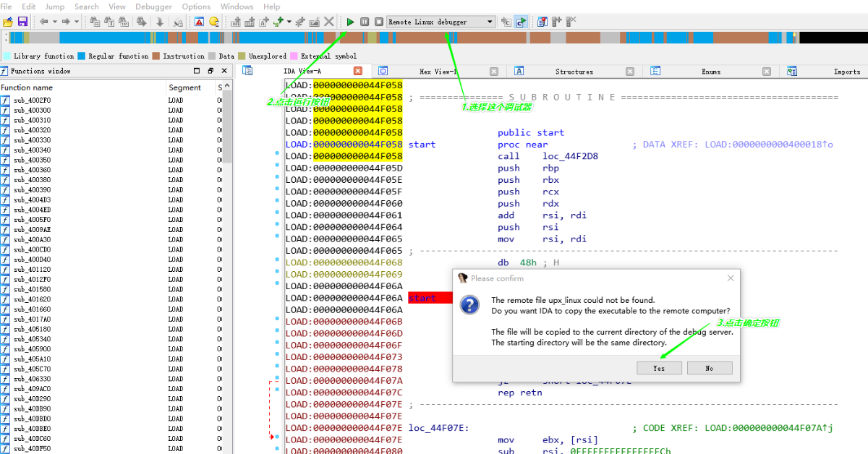
Task: Cancel the current action with the red X icon
Action: point(330,22)
